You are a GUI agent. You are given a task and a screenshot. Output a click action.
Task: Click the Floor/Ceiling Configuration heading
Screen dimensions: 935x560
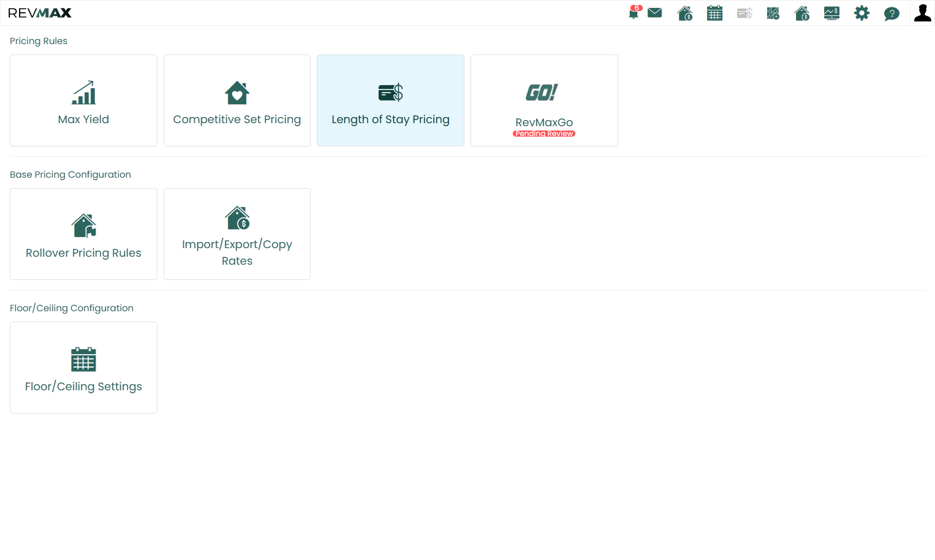point(72,308)
